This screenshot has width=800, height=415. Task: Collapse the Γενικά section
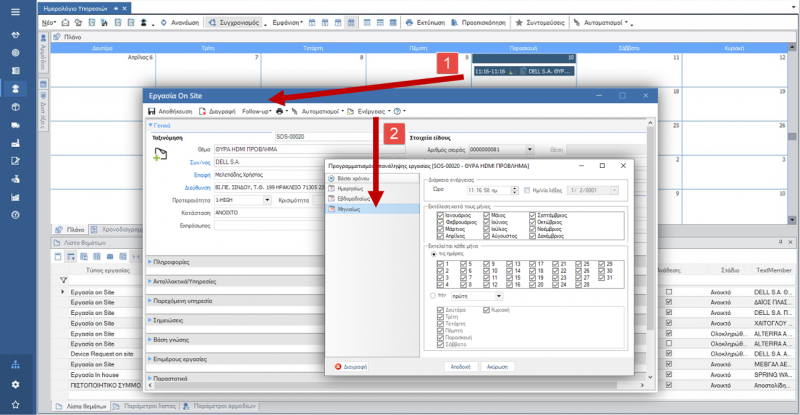click(150, 125)
